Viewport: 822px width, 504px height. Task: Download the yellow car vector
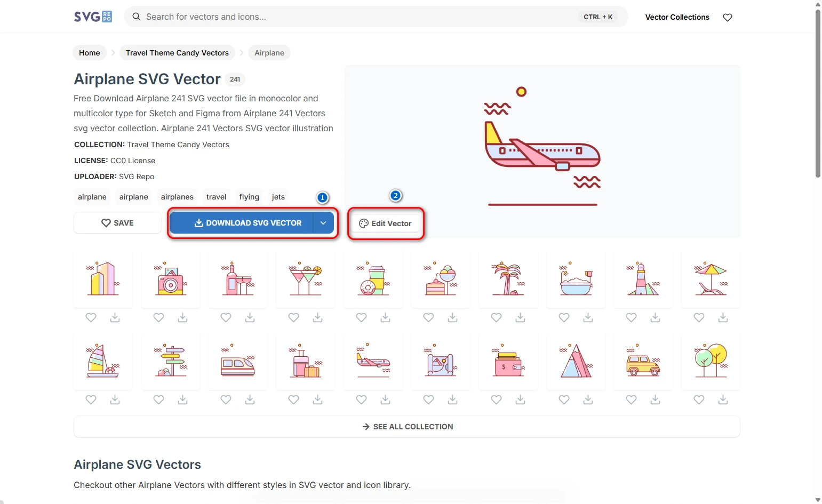[x=655, y=400]
